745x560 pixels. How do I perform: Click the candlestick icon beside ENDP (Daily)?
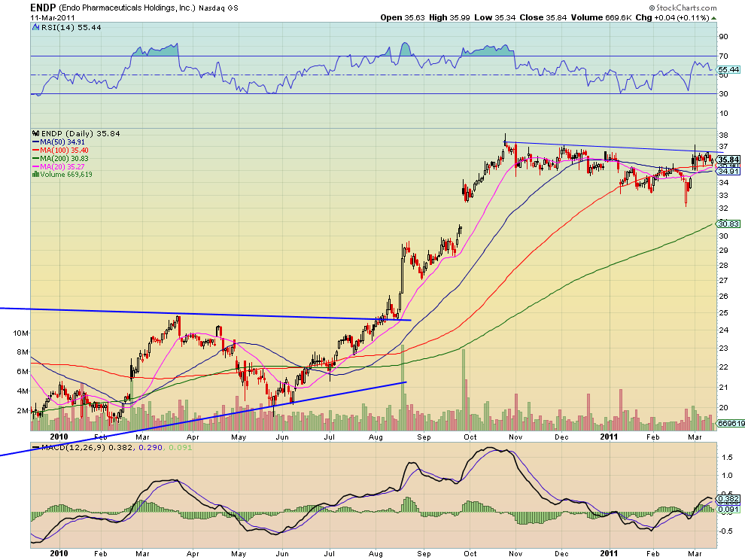[x=35, y=133]
